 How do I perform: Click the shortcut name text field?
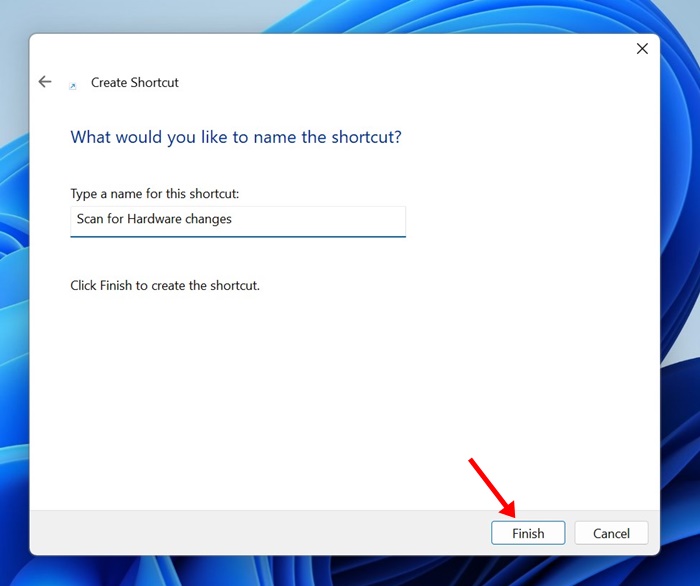tap(238, 221)
